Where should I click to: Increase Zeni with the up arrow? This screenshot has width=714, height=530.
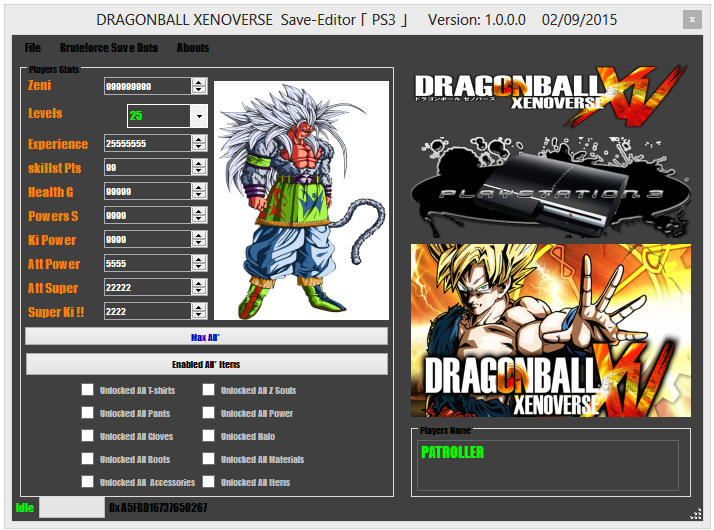click(x=199, y=82)
